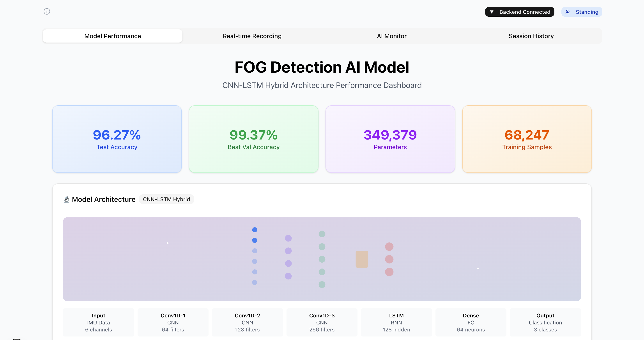Go to the AI Monitor tab
This screenshot has height=340, width=644.
pos(391,36)
